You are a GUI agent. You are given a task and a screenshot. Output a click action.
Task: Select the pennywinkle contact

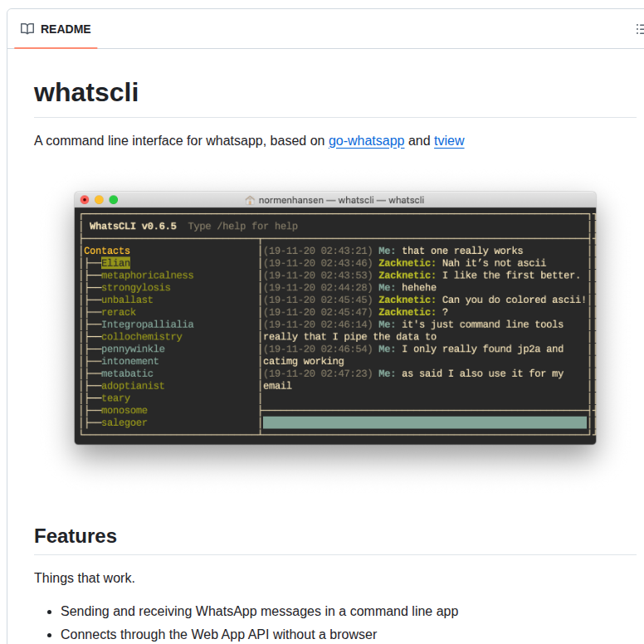pos(133,349)
